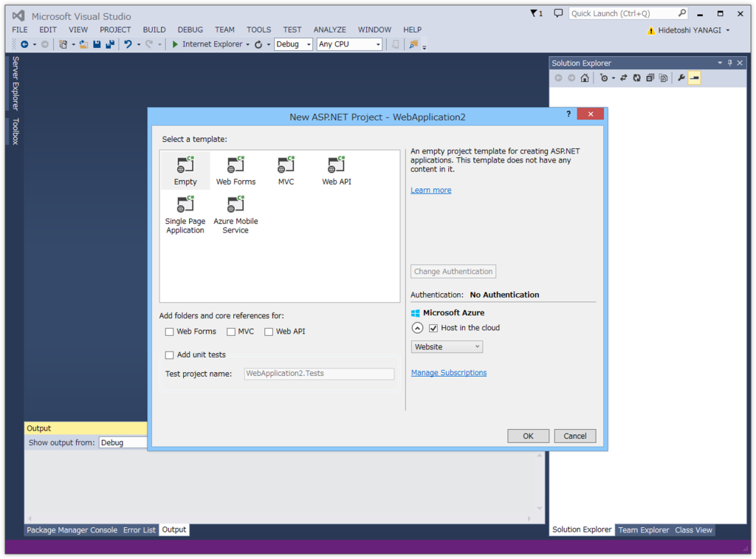Open the Debug configuration dropdown in toolbar

[x=293, y=44]
